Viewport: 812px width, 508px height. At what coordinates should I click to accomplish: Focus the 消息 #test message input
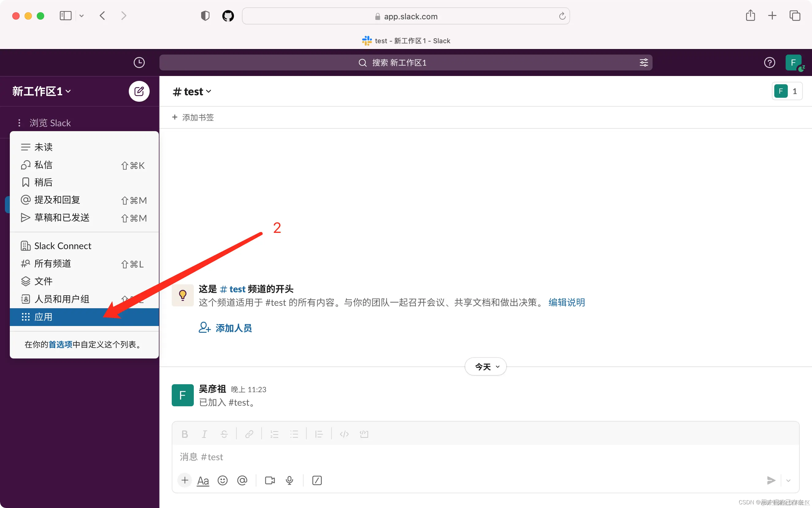coord(485,457)
